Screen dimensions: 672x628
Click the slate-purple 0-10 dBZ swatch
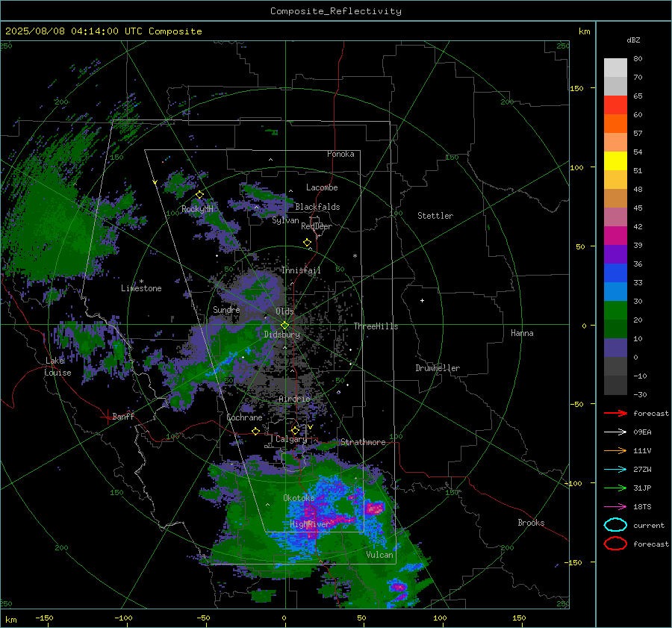tap(615, 348)
